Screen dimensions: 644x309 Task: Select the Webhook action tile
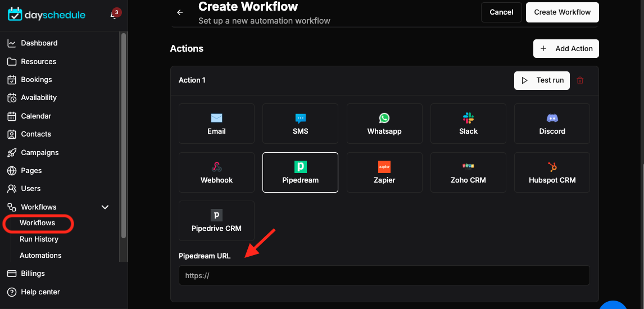[x=216, y=172]
